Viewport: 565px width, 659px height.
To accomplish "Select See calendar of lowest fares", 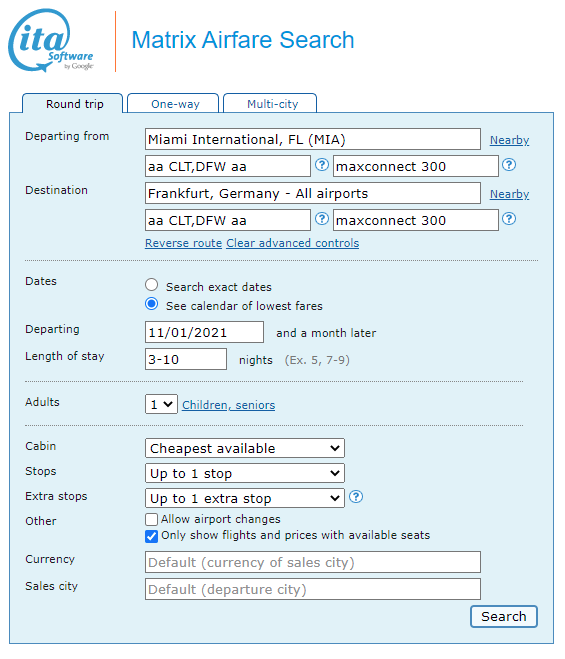I will tap(151, 304).
